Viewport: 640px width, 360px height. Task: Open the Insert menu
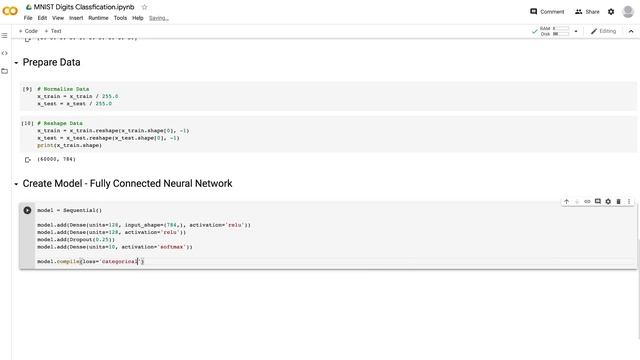[76, 18]
